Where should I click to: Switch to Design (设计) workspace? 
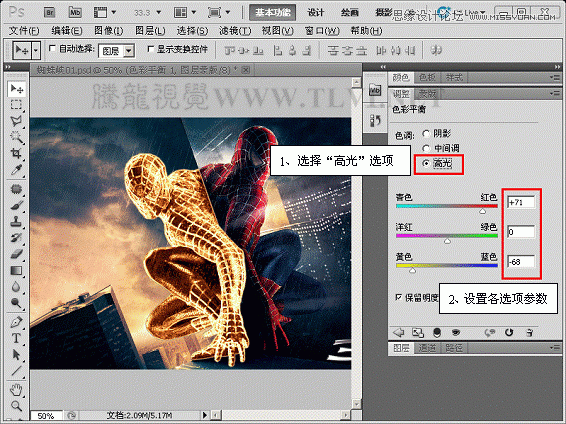316,13
